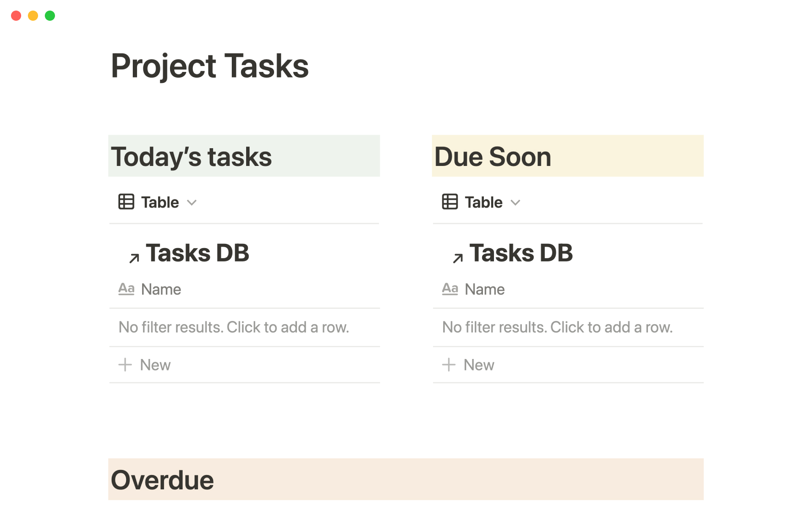Click the table icon under Today's tasks
The width and height of the screenshot is (812, 508).
pos(126,202)
